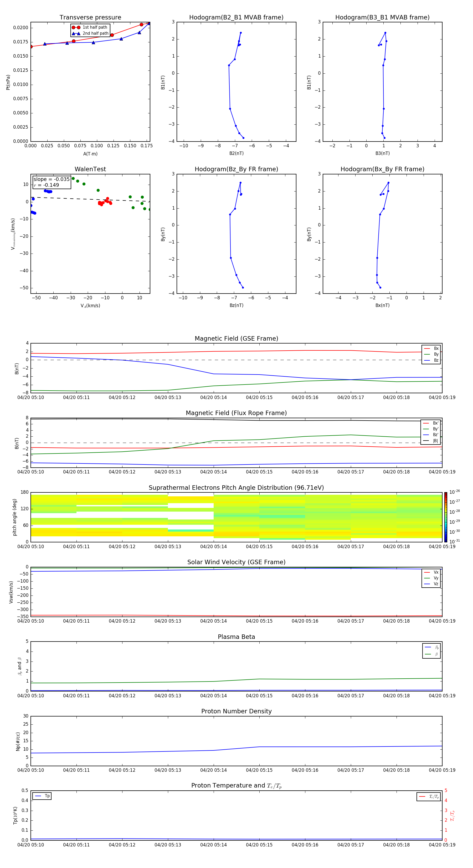473x868 pixels.
Task: Click the 'slope = -0.035' annotation
Action: pyautogui.click(x=52, y=179)
